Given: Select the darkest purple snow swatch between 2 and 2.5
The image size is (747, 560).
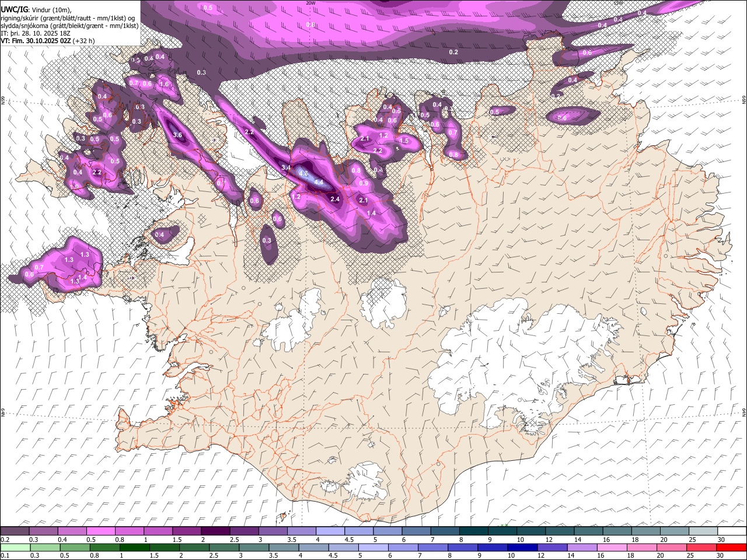Looking at the screenshot, I should pos(215,531).
